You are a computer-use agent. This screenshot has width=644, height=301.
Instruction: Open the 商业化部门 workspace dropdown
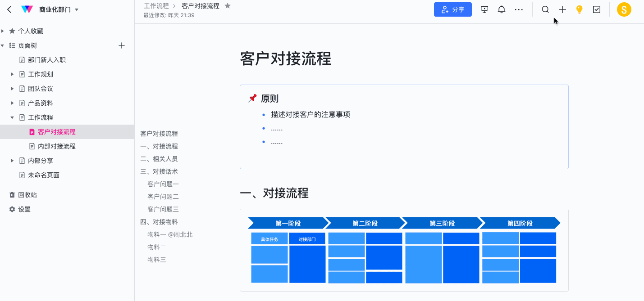coord(59,9)
